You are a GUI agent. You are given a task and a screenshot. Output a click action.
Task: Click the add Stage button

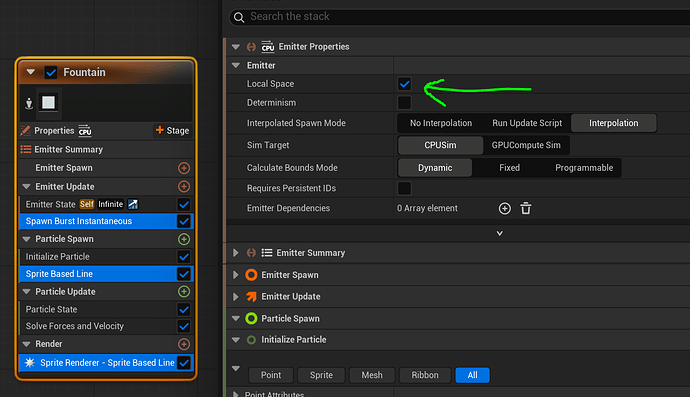coord(172,131)
